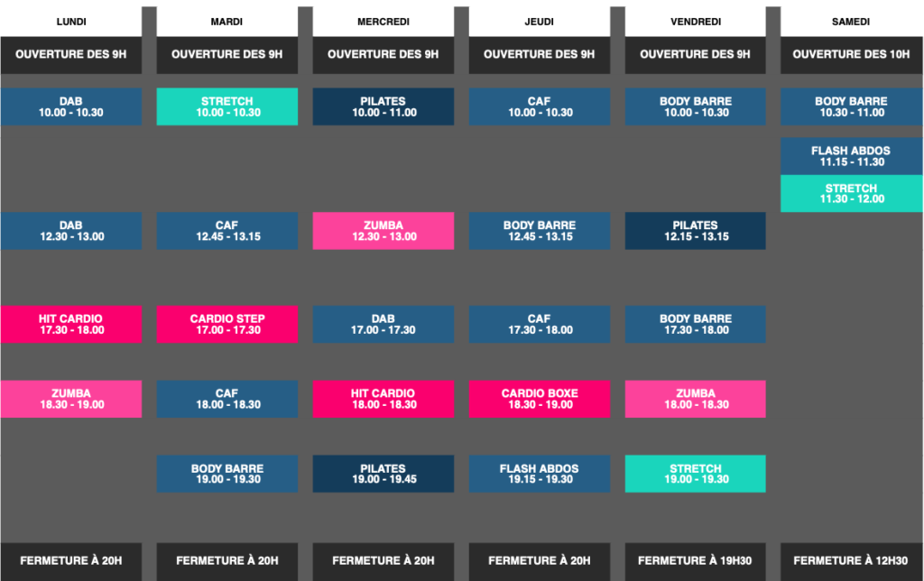This screenshot has height=581, width=924.
Task: Click Friday FERMETURE À 19H30 banner
Action: click(x=696, y=561)
